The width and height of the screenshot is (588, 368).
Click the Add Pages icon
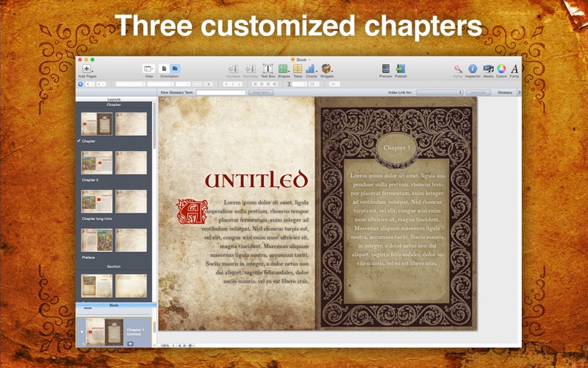click(x=87, y=68)
